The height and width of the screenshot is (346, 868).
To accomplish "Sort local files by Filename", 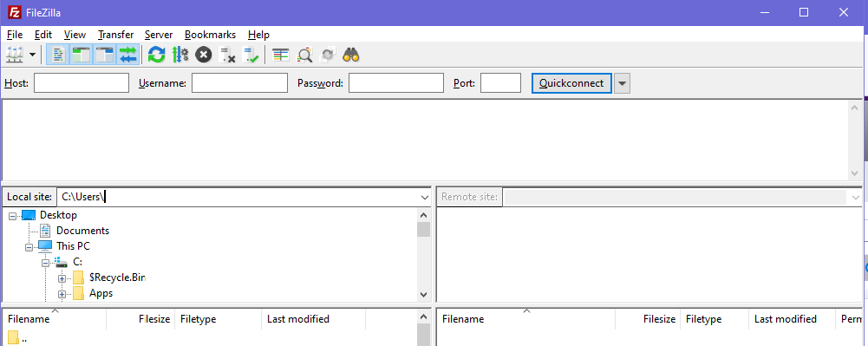I will pyautogui.click(x=55, y=319).
